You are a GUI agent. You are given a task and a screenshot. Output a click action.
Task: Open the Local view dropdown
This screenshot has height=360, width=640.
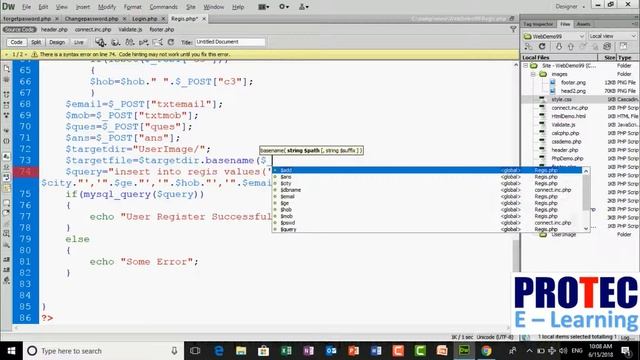[612, 36]
